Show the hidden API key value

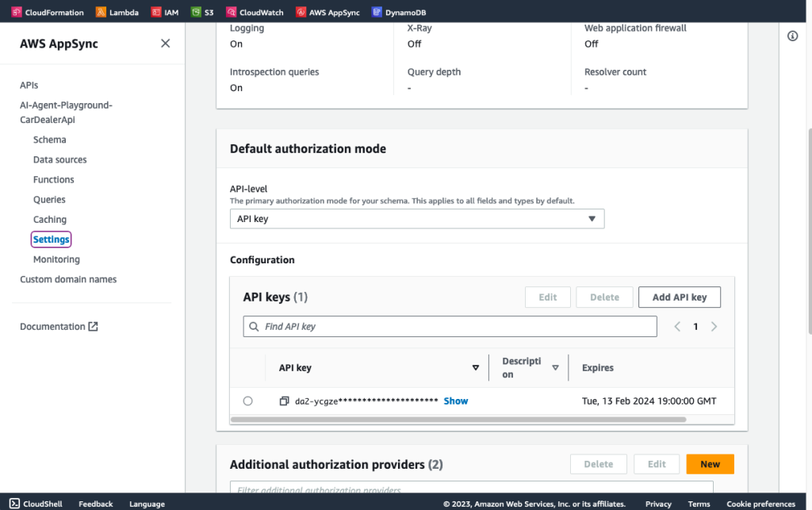(455, 401)
